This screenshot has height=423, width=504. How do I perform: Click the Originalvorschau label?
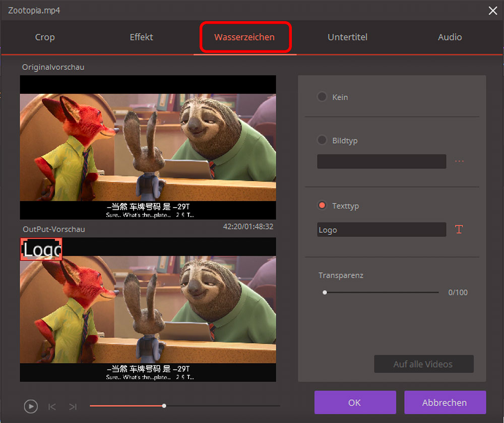(x=53, y=67)
